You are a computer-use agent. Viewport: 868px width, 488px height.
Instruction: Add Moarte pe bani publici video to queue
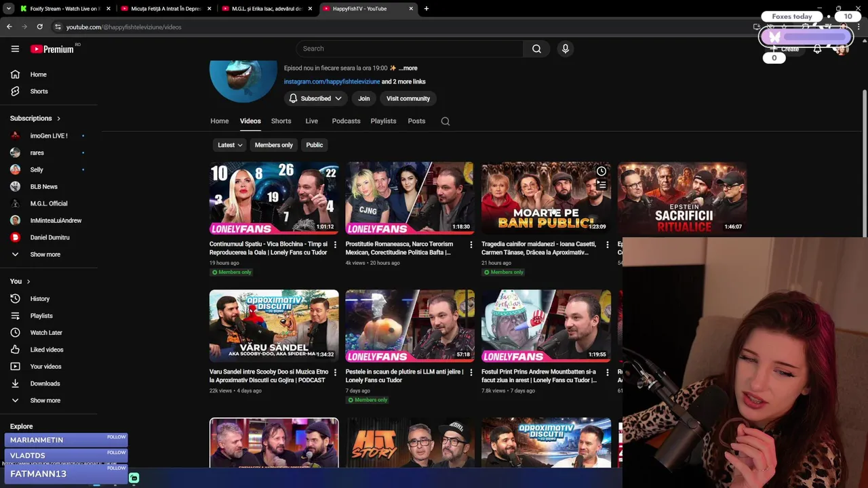click(x=601, y=184)
